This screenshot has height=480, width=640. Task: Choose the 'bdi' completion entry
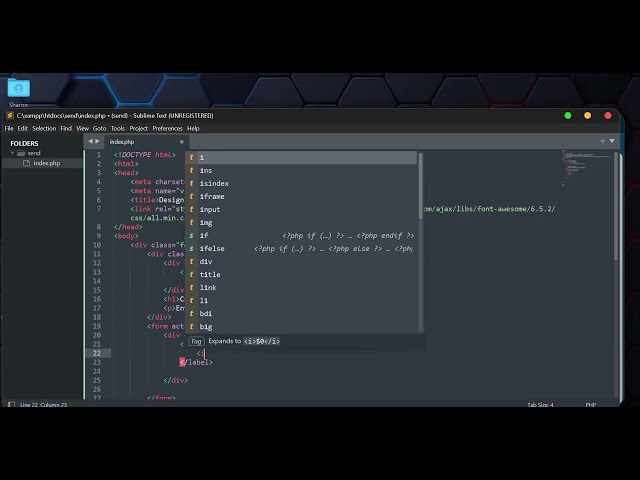pos(301,314)
